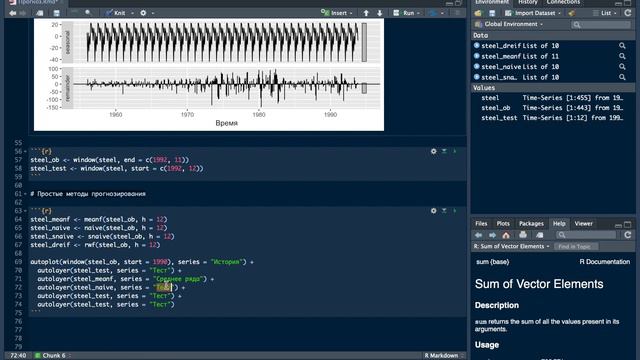Jump to next chunk with down arrow
Screen dimensions: 640x360
380,13
